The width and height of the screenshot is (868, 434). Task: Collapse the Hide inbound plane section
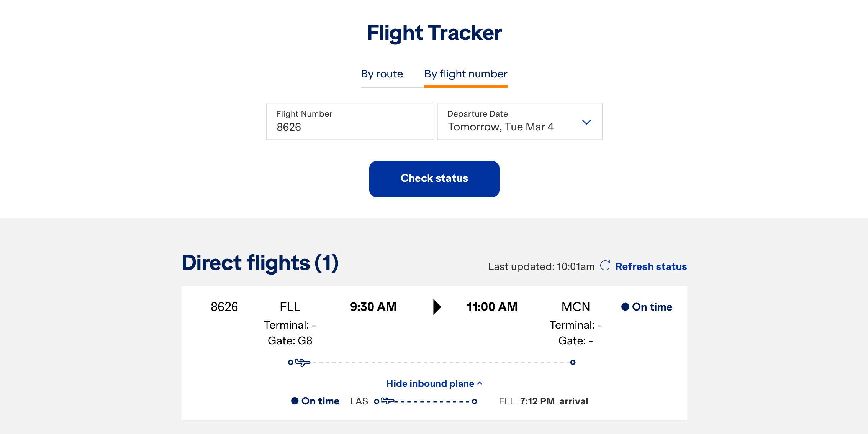point(434,384)
